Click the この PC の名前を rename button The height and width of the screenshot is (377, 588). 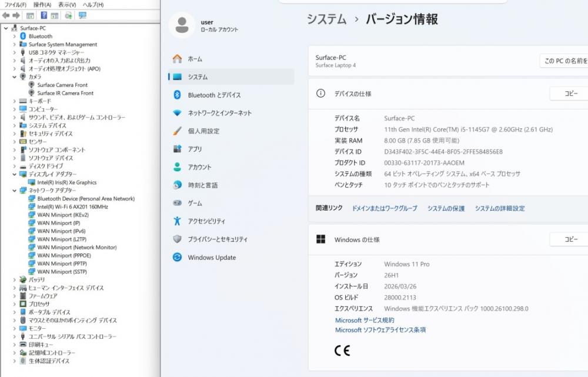[564, 61]
